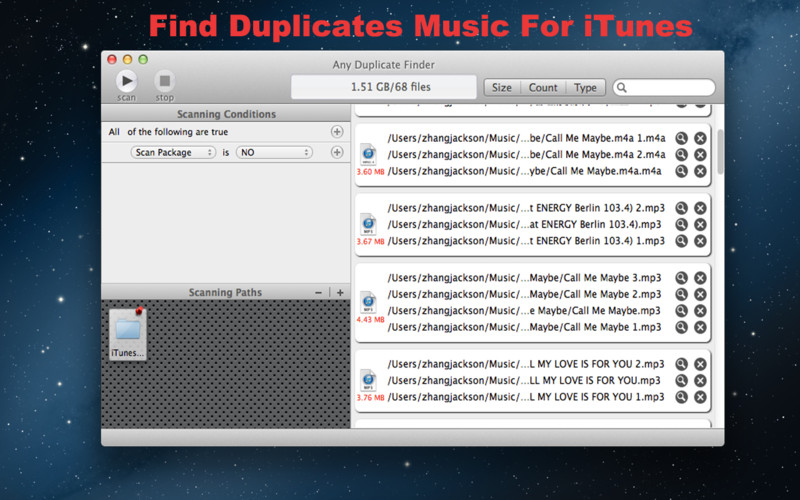Remove Call Me Maybe.m4a.m4a with the X icon
This screenshot has height=500, width=800.
coord(701,171)
